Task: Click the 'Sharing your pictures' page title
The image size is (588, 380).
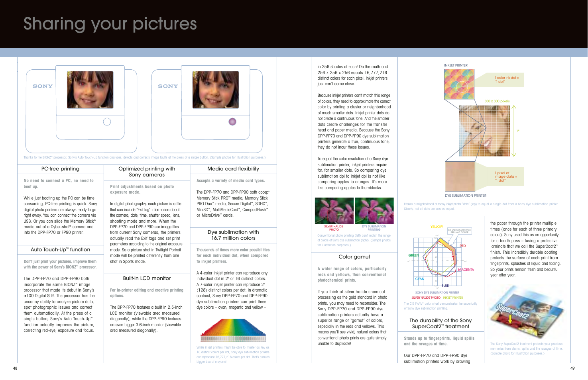Action: (110, 24)
